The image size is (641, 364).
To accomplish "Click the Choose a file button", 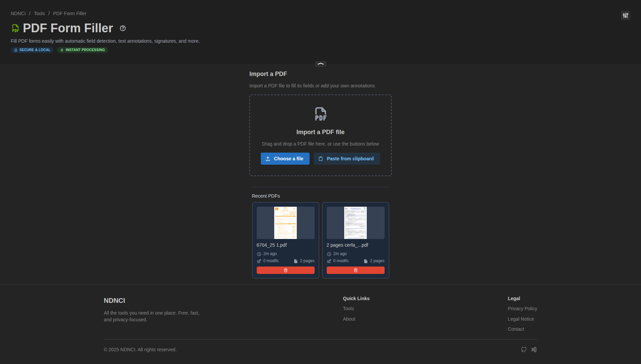I will click(285, 159).
